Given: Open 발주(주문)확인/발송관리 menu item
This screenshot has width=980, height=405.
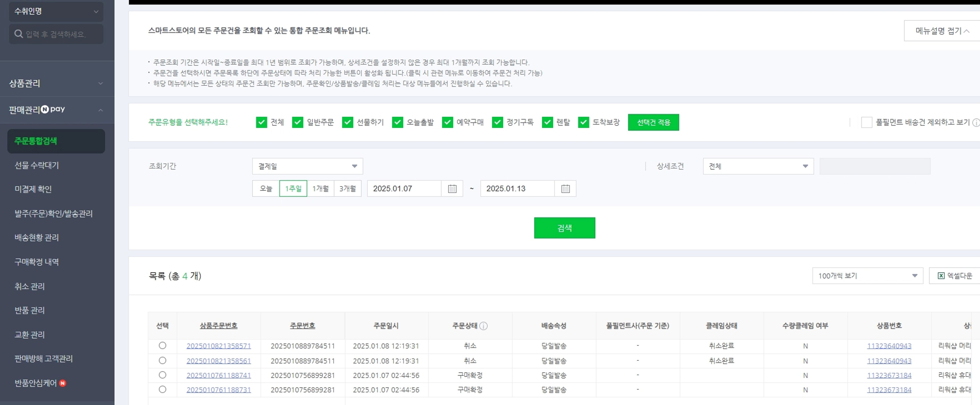Looking at the screenshot, I should click(54, 213).
